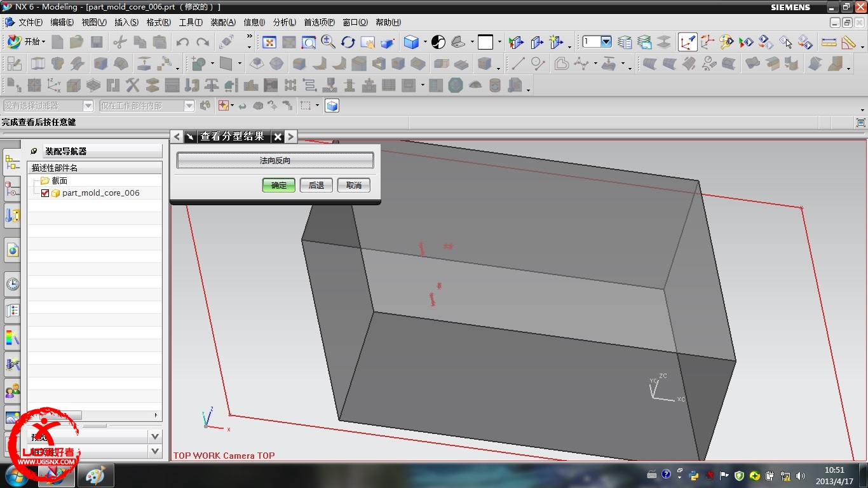The width and height of the screenshot is (868, 488).
Task: Click the white background color swatch
Action: [485, 43]
